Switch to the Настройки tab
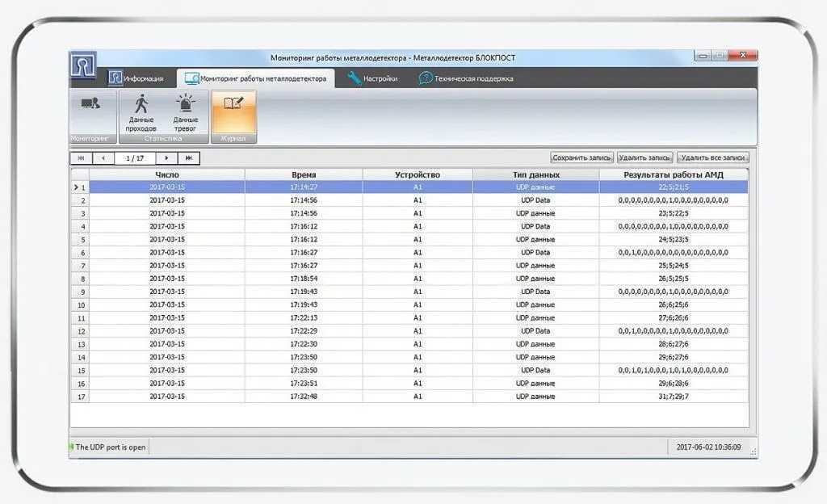827x504 pixels. (x=373, y=78)
